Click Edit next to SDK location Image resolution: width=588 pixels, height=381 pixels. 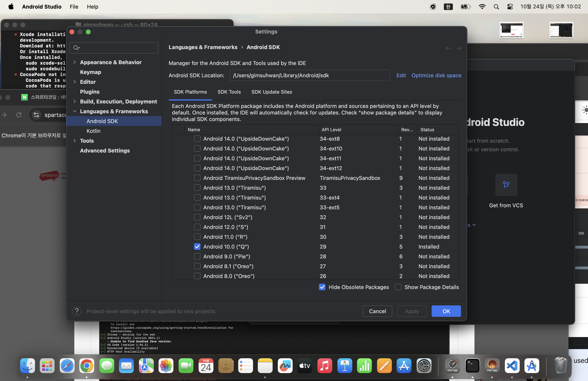401,75
